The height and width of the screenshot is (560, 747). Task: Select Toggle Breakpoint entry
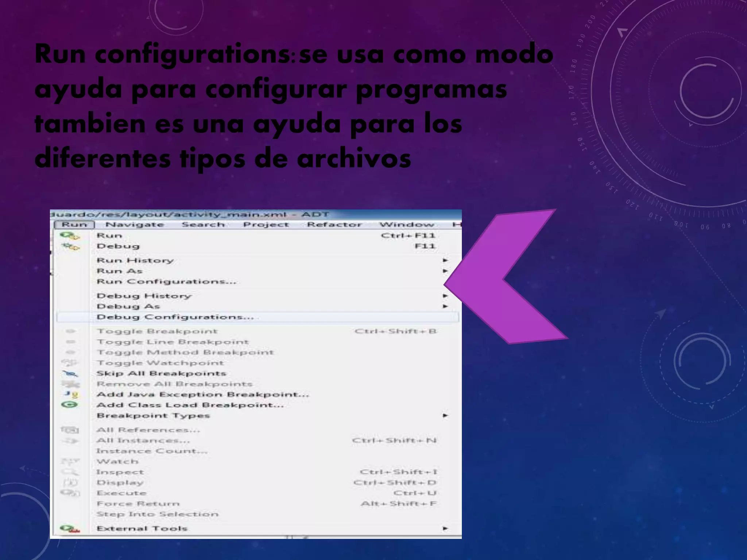257,331
